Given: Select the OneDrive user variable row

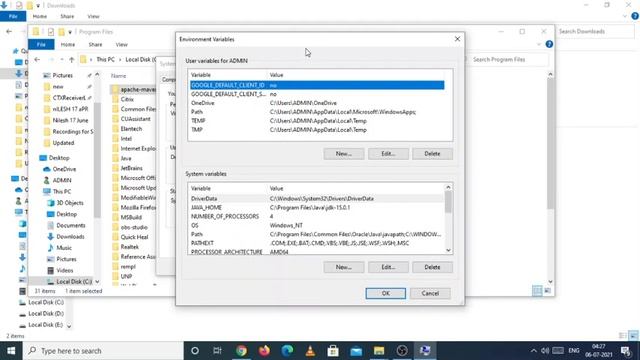Looking at the screenshot, I should 317,103.
